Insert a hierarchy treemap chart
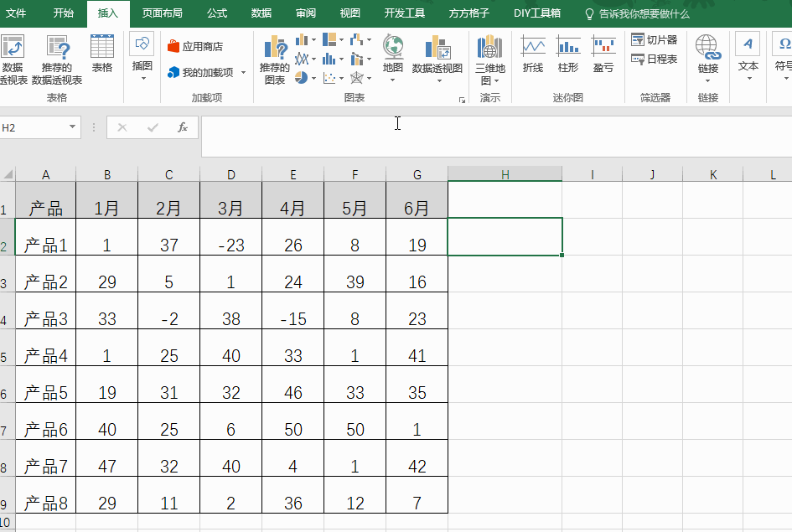This screenshot has width=792, height=532. click(329, 39)
